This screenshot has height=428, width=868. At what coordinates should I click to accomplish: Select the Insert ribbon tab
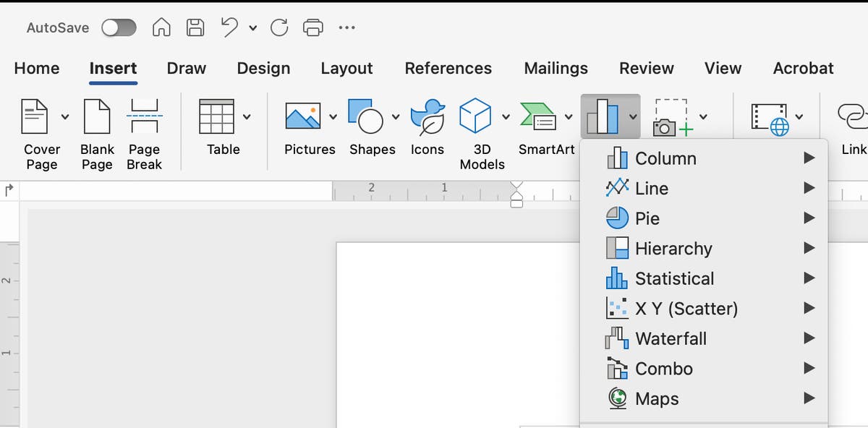[x=113, y=69]
